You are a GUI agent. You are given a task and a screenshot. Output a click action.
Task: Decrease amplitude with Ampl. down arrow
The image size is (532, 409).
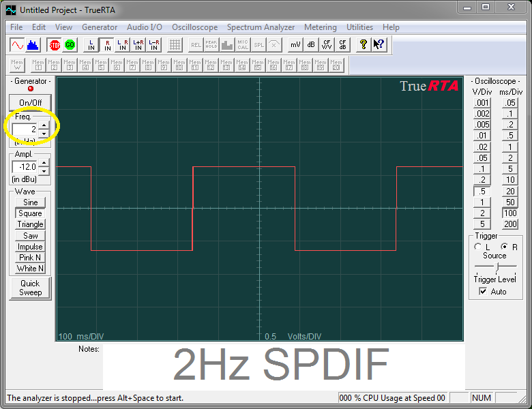click(x=44, y=171)
